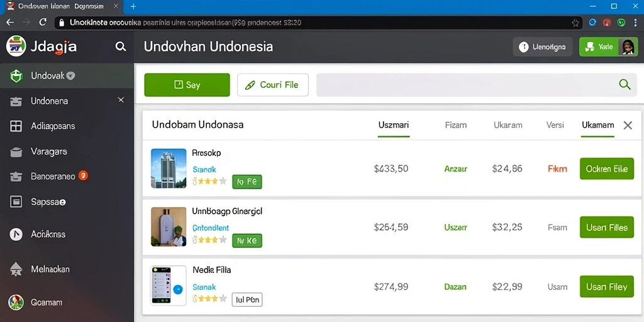Click the Sapssa sidebar icon

pyautogui.click(x=16, y=202)
